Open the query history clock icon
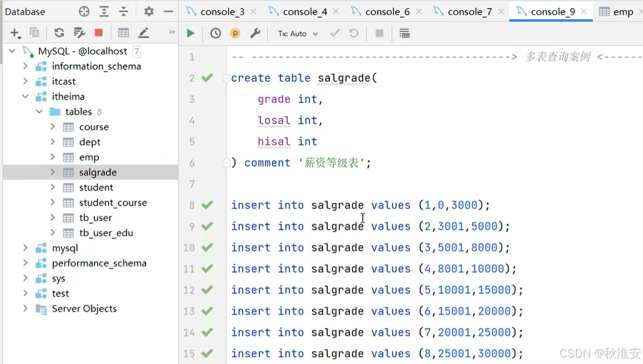The width and height of the screenshot is (643, 364). click(216, 33)
